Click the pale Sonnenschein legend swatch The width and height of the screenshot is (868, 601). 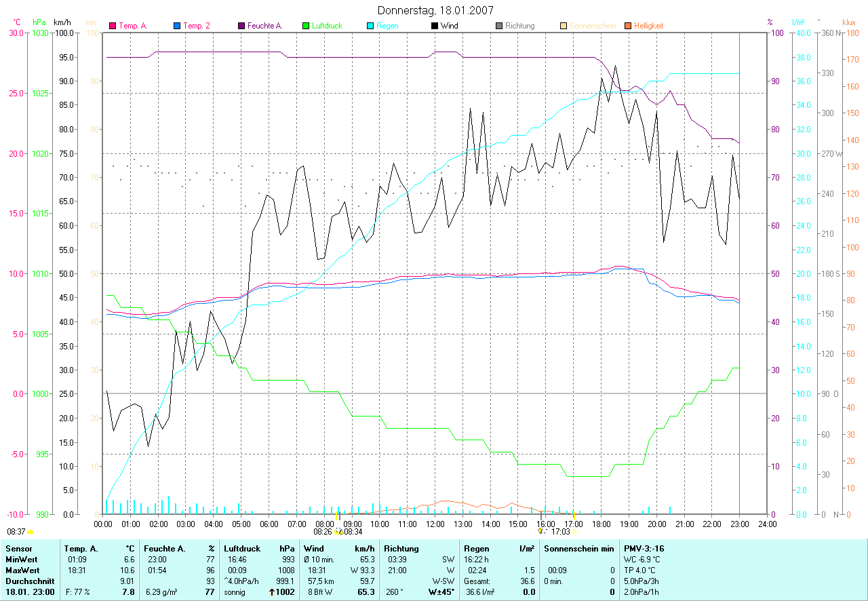coord(564,26)
